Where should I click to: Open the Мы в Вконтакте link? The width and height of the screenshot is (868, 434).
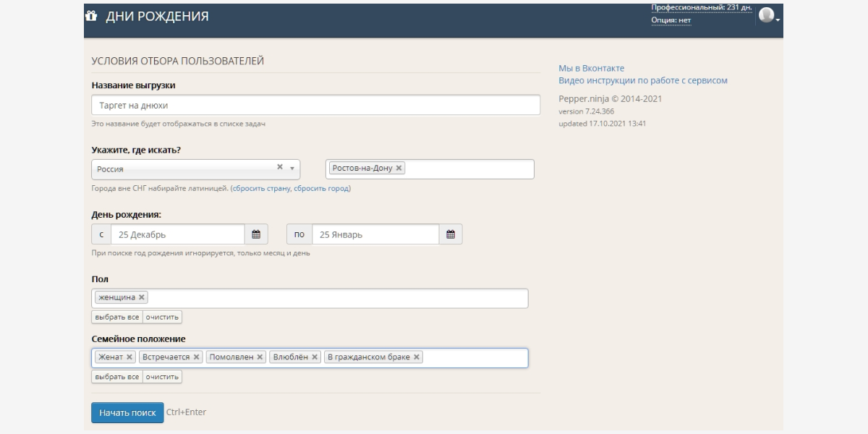tap(591, 68)
